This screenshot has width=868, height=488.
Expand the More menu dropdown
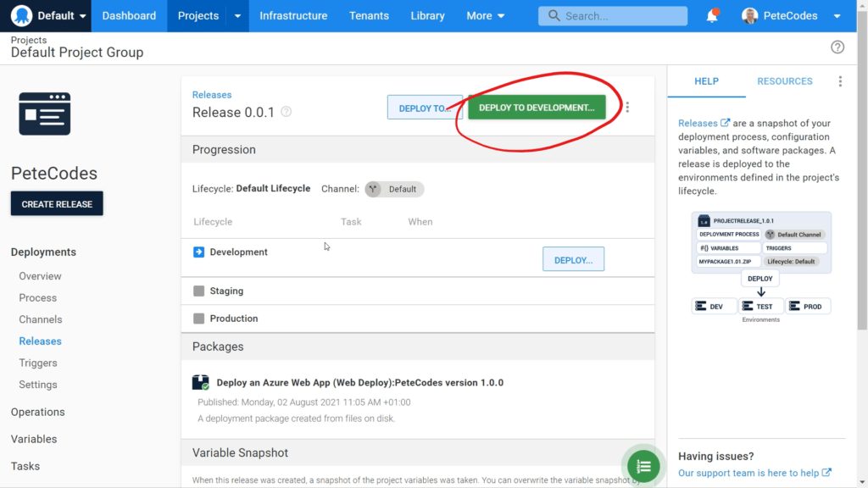[486, 15]
